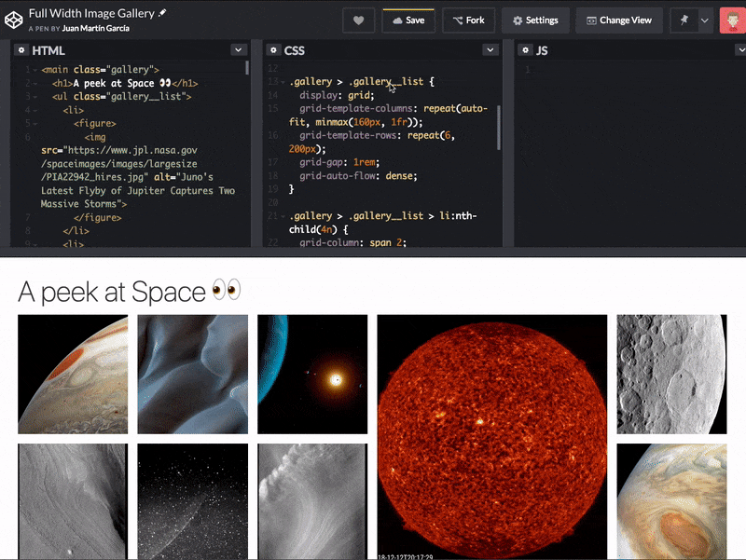Viewport: 746px width, 560px height.
Task: Open the blue planet and star image
Action: point(312,375)
